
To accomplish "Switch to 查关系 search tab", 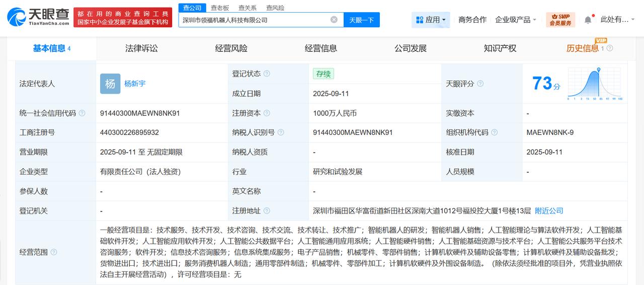I will [248, 8].
